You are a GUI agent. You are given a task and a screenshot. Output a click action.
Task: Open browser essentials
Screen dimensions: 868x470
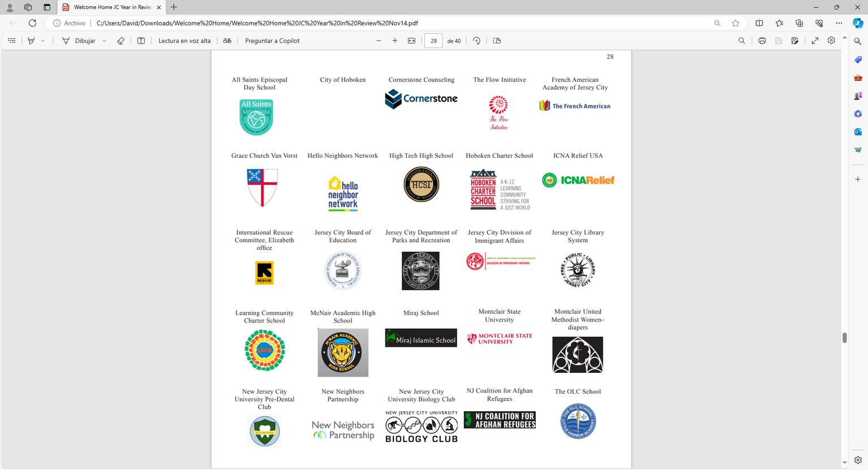(819, 23)
